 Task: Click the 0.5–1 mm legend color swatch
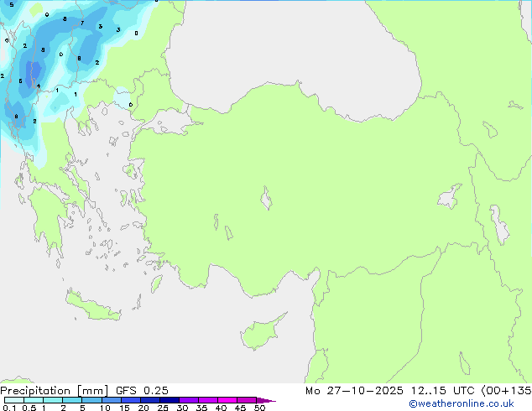pyautogui.click(x=34, y=400)
